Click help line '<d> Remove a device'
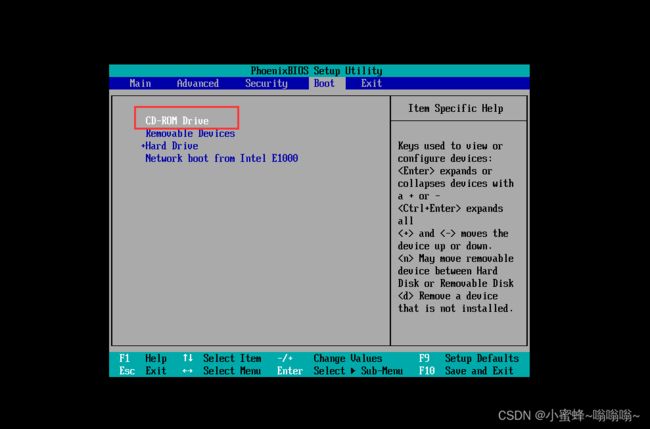 pyautogui.click(x=448, y=296)
